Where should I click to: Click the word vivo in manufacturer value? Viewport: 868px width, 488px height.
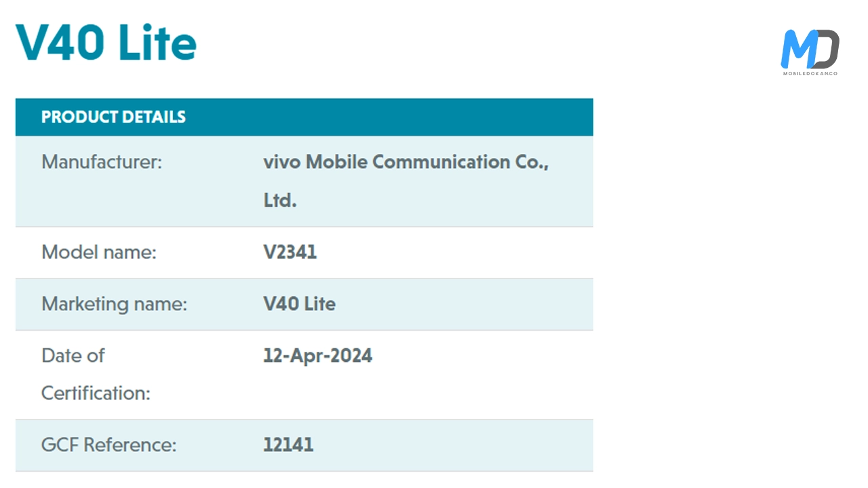[x=281, y=163]
